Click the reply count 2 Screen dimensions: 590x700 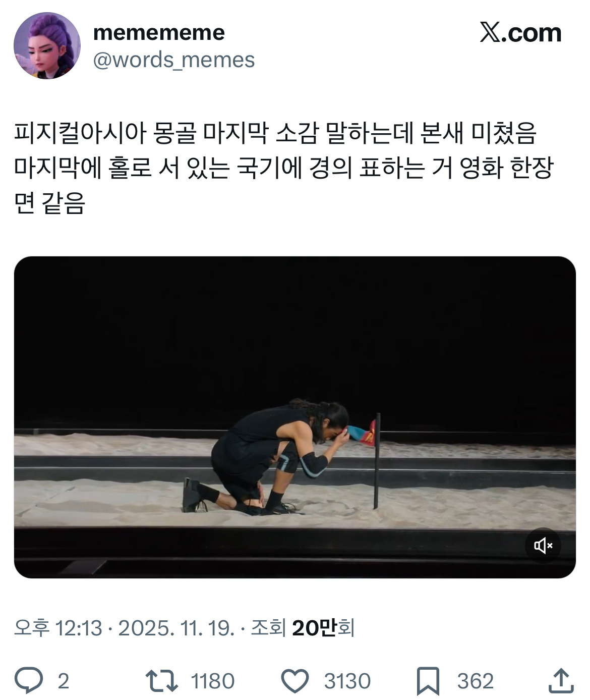(63, 681)
